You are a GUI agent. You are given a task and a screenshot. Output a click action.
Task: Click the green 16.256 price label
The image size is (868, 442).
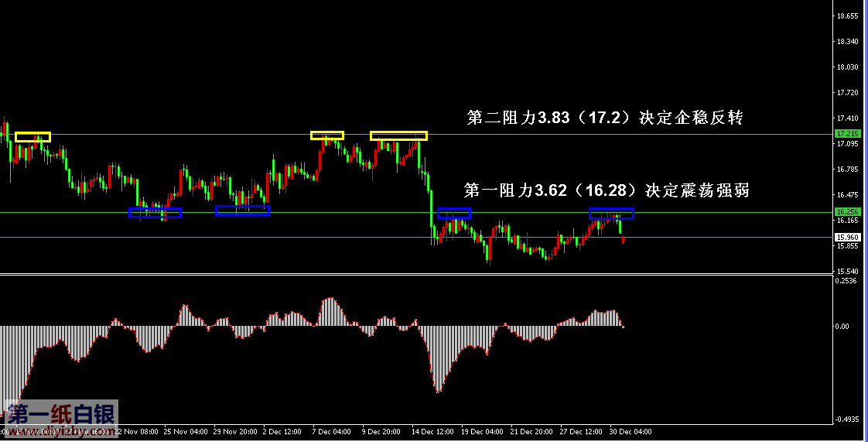[x=847, y=212]
